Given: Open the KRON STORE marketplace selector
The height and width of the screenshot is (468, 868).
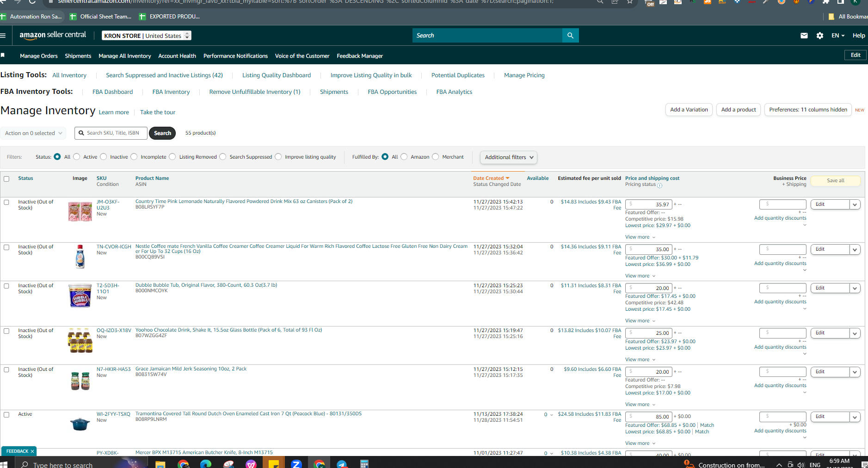Looking at the screenshot, I should pos(147,36).
